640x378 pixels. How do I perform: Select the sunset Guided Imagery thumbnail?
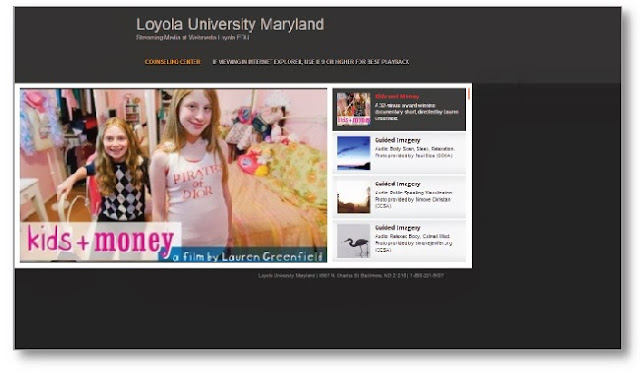click(x=353, y=197)
